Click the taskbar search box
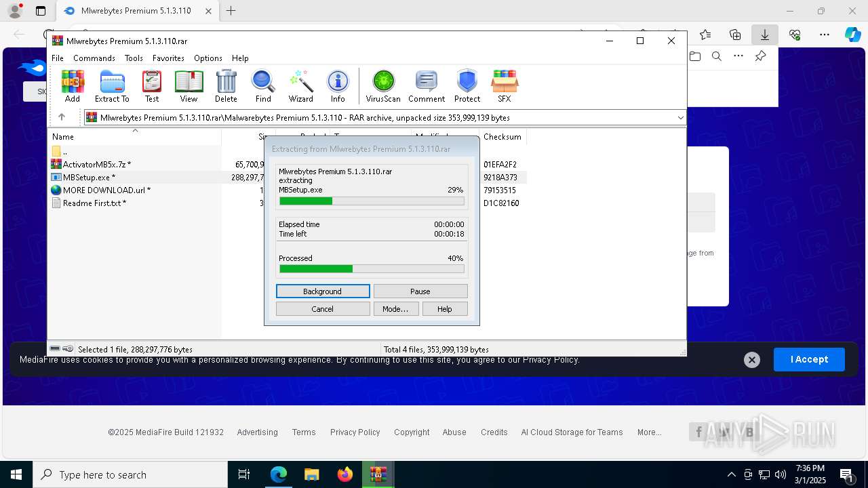This screenshot has width=868, height=488. click(130, 474)
